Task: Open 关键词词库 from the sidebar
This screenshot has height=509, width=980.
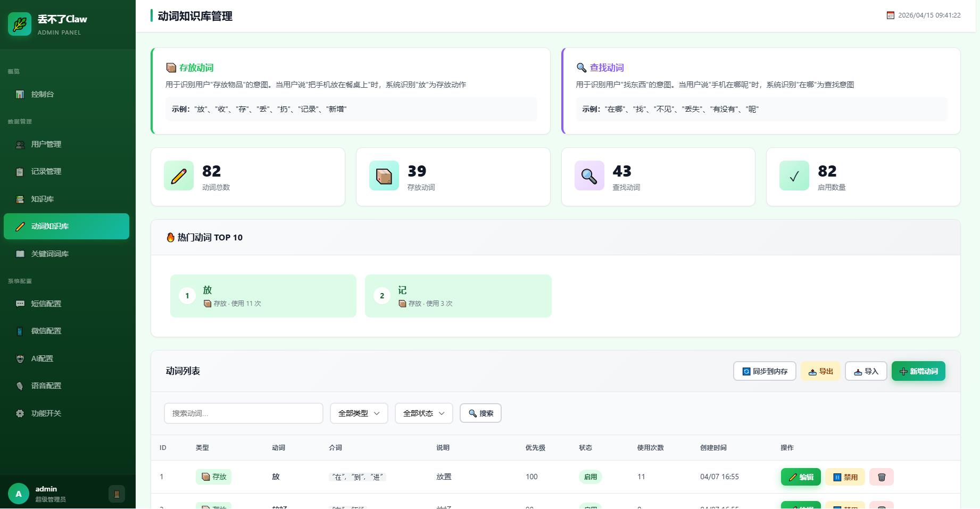Action: pos(49,254)
